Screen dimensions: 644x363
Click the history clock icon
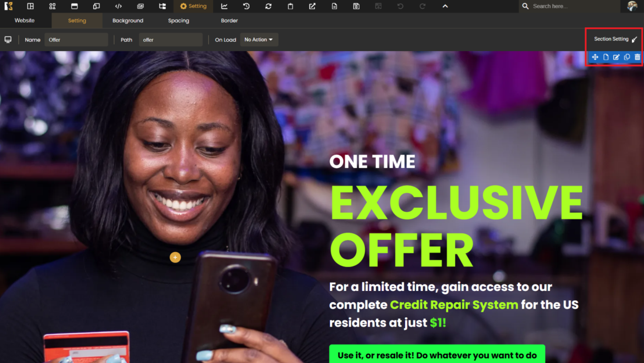coord(247,6)
